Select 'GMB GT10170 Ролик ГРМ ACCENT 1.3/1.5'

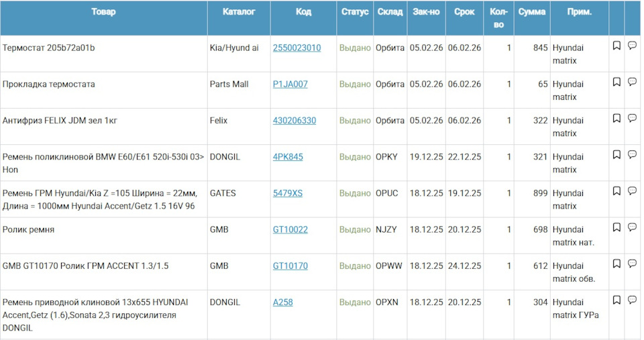pos(85,266)
